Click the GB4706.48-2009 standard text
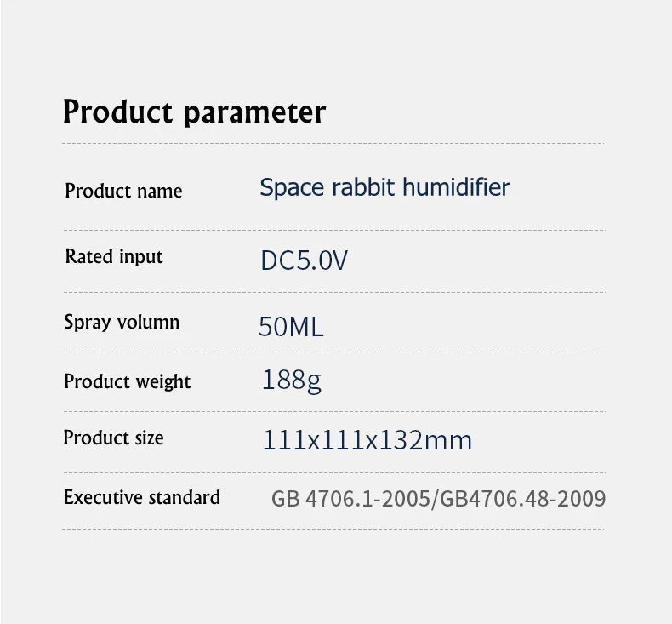 pyautogui.click(x=523, y=499)
